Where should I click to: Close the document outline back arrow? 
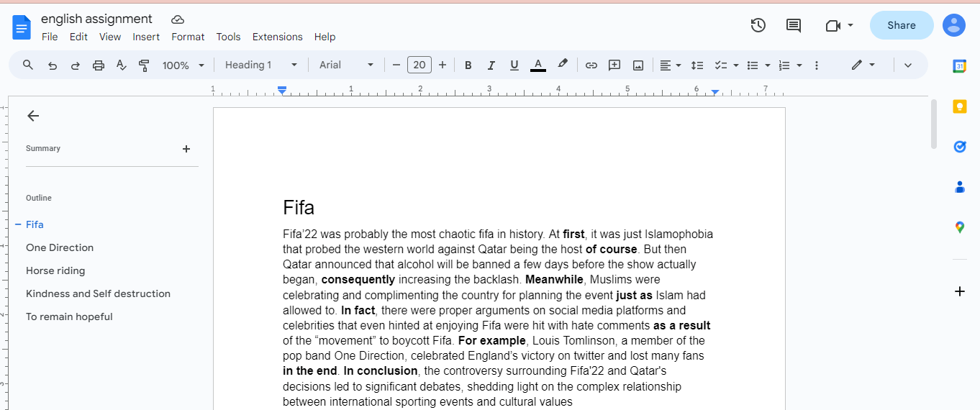32,116
